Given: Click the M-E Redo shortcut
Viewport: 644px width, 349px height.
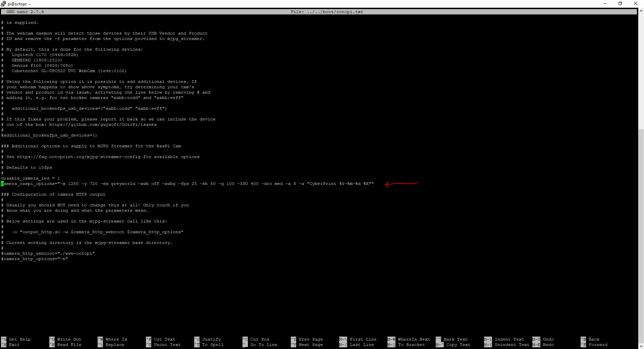Looking at the screenshot, I should click(x=543, y=345).
